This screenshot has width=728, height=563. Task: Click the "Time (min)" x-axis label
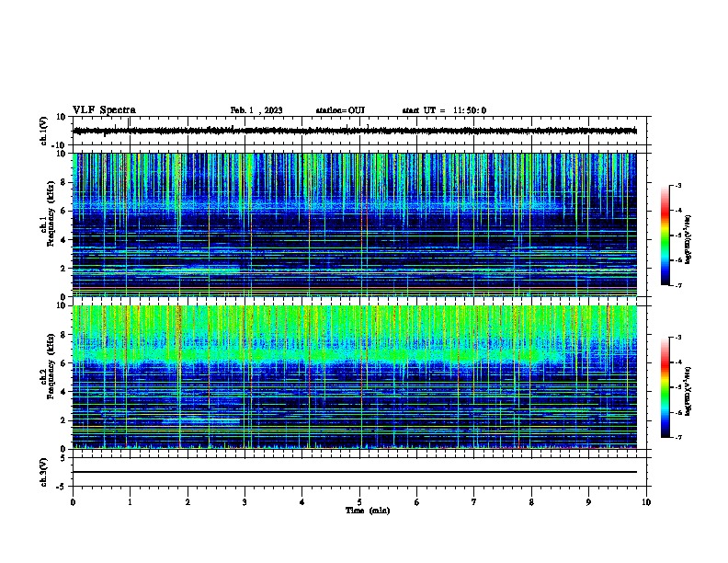368,511
